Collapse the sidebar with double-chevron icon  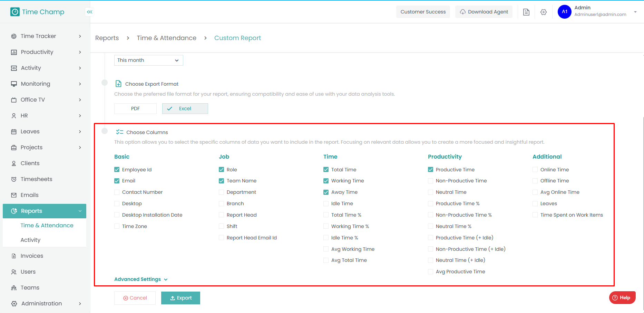click(90, 12)
